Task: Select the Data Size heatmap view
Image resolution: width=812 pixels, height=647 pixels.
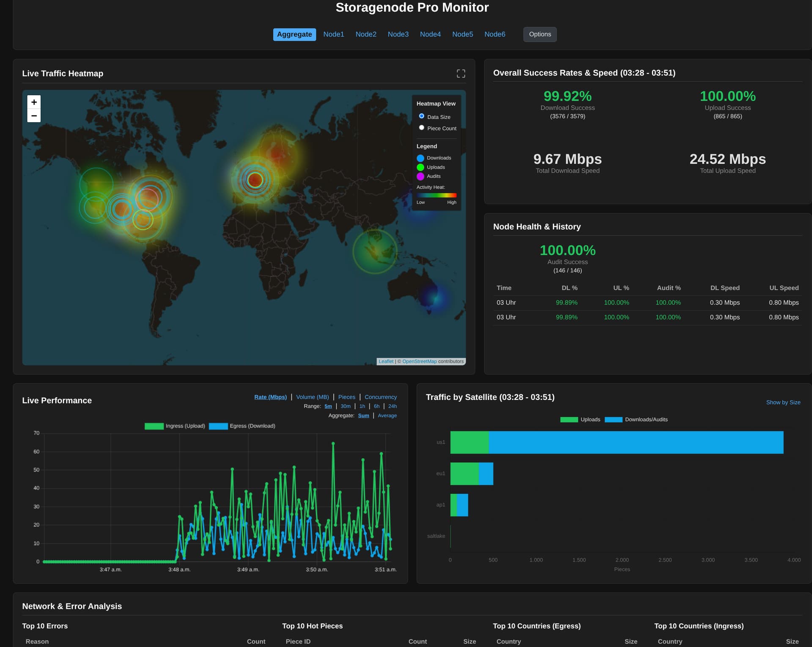Action: (421, 116)
